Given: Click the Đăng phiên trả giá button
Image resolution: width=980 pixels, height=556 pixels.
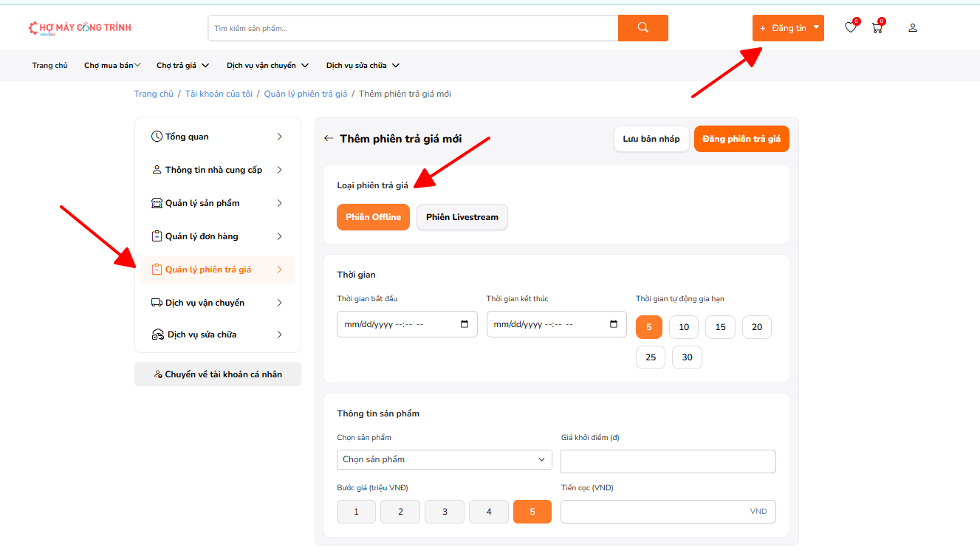Looking at the screenshot, I should click(741, 139).
